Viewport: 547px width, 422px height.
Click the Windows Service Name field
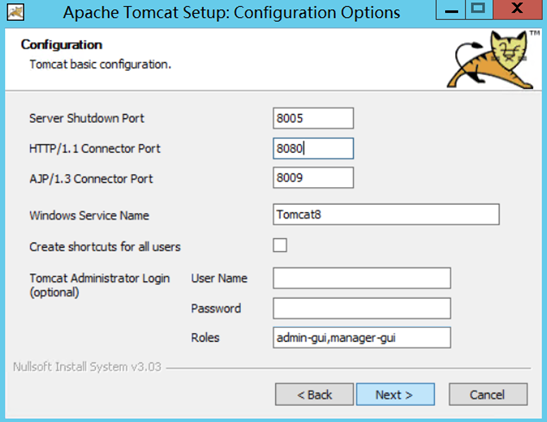(x=386, y=214)
